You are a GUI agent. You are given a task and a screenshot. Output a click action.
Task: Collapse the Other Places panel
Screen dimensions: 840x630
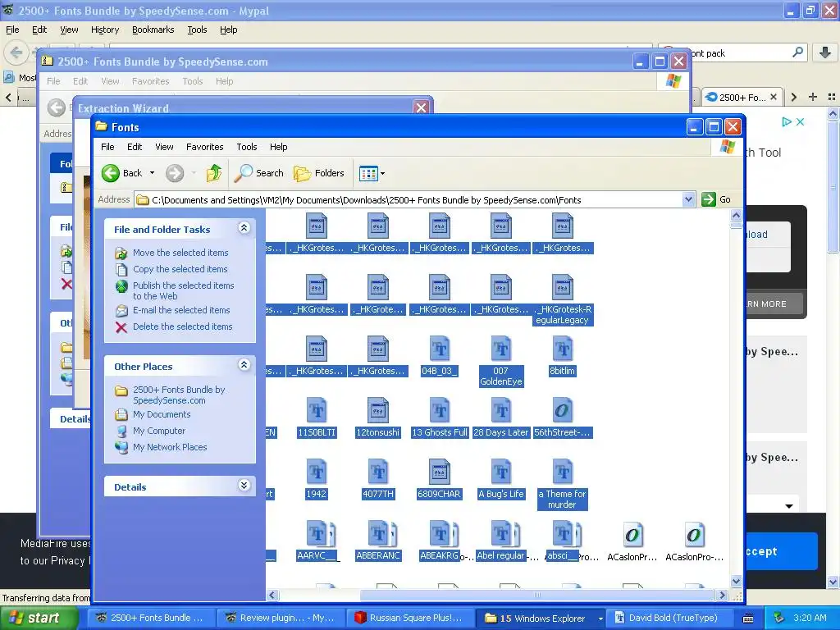(244, 365)
